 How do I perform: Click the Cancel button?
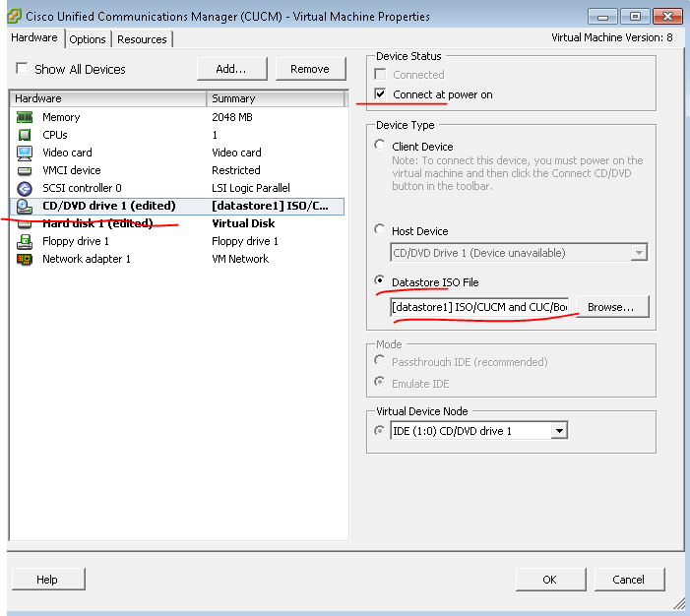tap(629, 580)
